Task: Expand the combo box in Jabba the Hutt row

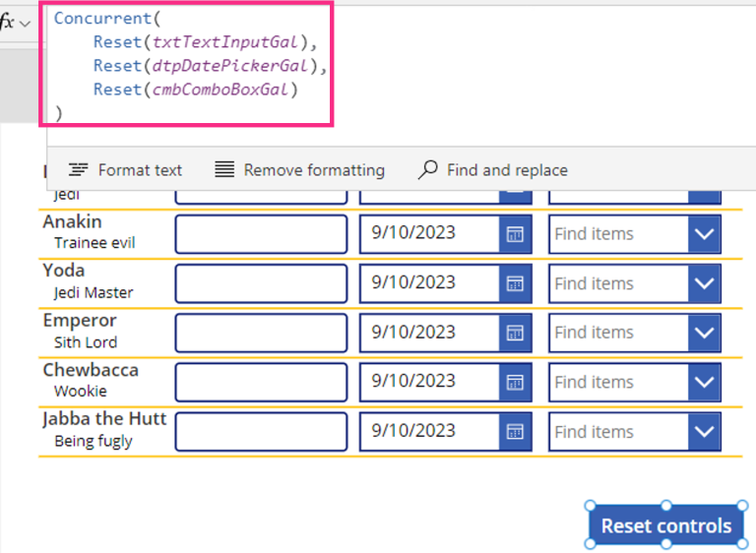Action: coord(704,432)
